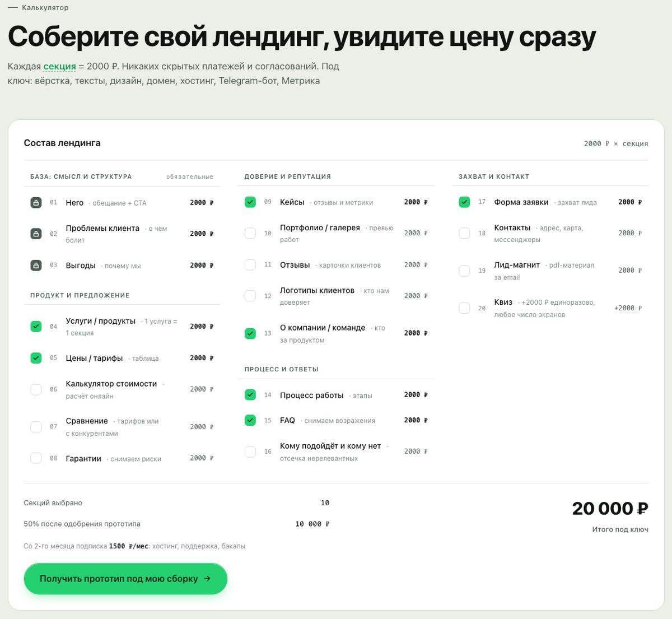Screen dimensions: 672x619
Task: Click the Hero section label
Action: click(74, 203)
